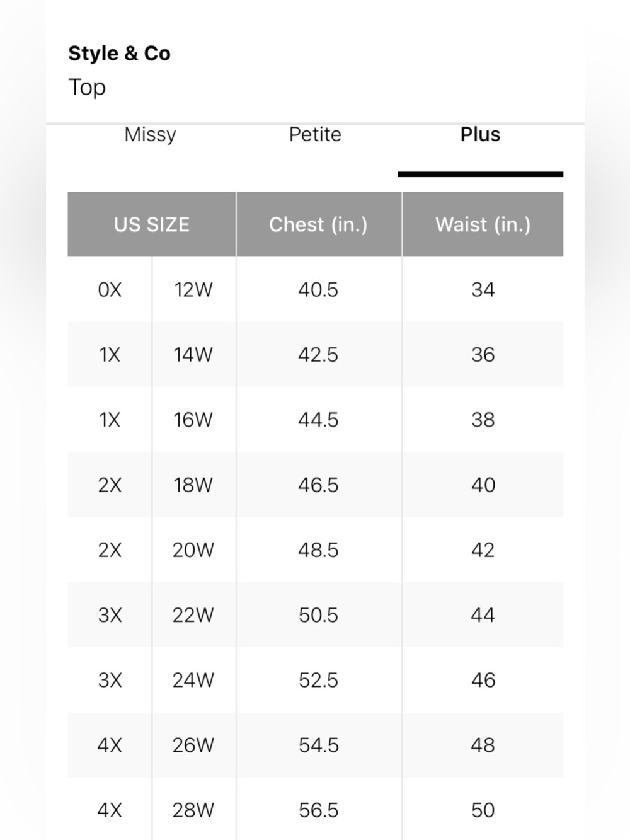Click the 28W size cell

click(193, 810)
